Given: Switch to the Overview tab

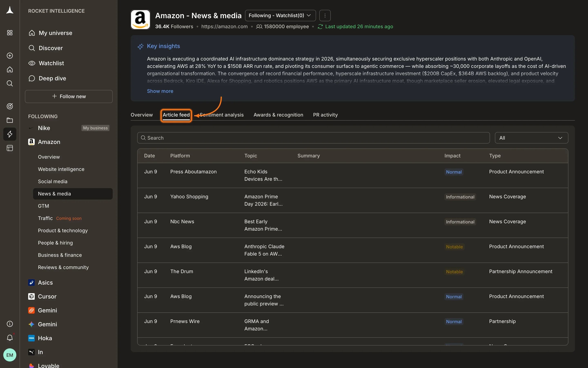Looking at the screenshot, I should point(142,115).
